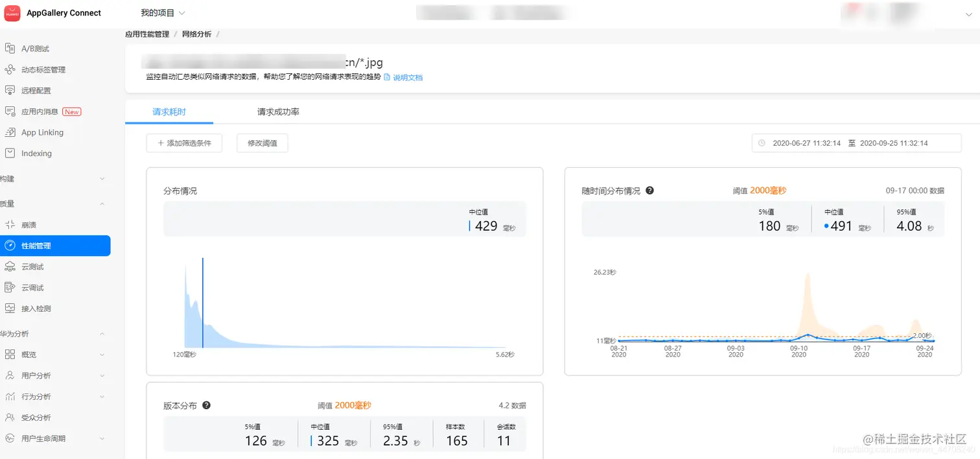Expand the 用户生命周期 submenu chevron
The height and width of the screenshot is (459, 980).
[x=102, y=438]
